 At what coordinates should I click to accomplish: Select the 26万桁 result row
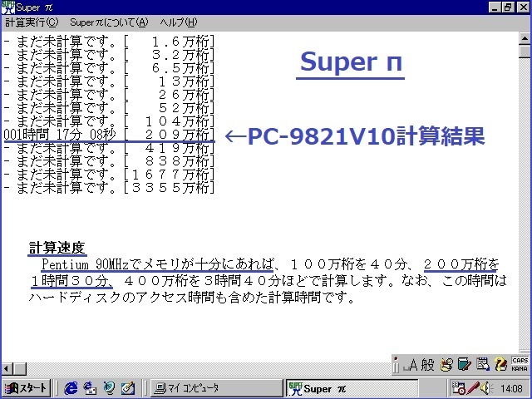pyautogui.click(x=109, y=94)
